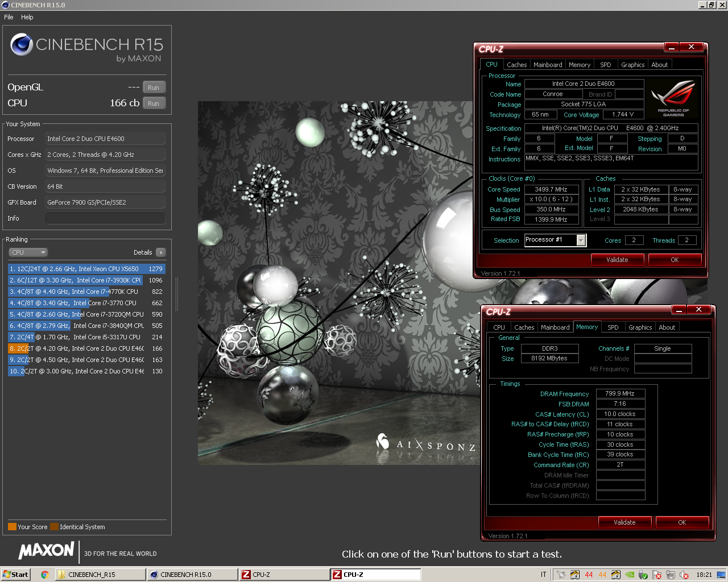Click Validate in the CPU-Z Memory window
The height and width of the screenshot is (582, 728).
coord(624,522)
